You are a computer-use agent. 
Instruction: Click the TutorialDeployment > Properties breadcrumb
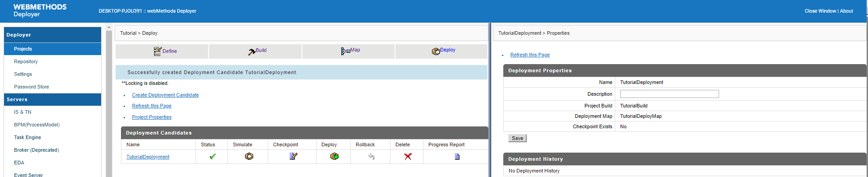(x=534, y=33)
